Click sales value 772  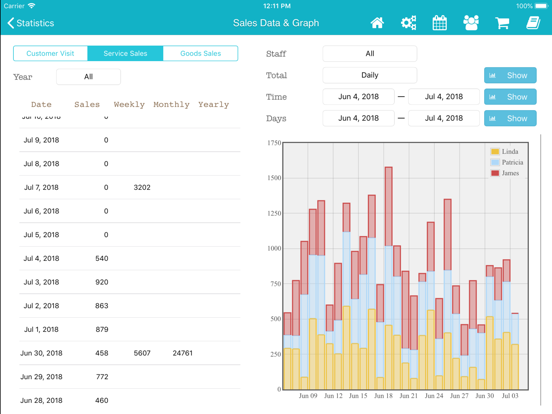tap(102, 377)
